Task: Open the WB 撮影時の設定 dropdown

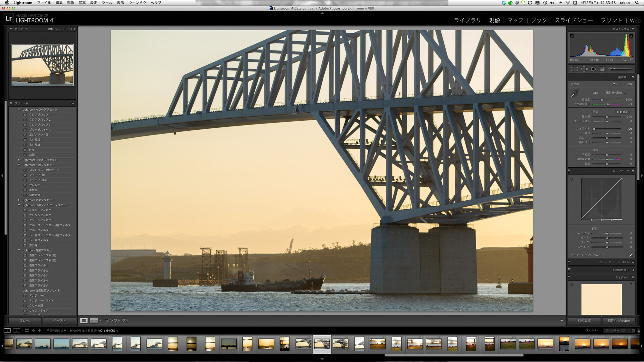Action: 615,93
